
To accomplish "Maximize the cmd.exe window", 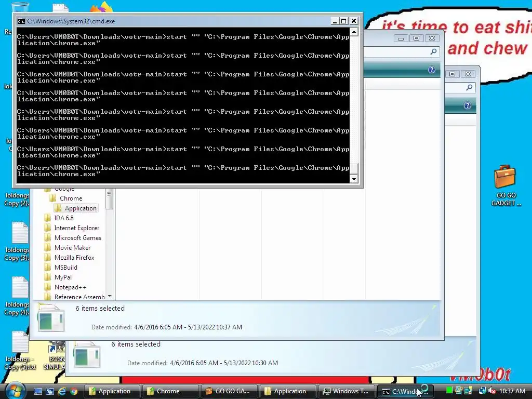I will (x=344, y=21).
